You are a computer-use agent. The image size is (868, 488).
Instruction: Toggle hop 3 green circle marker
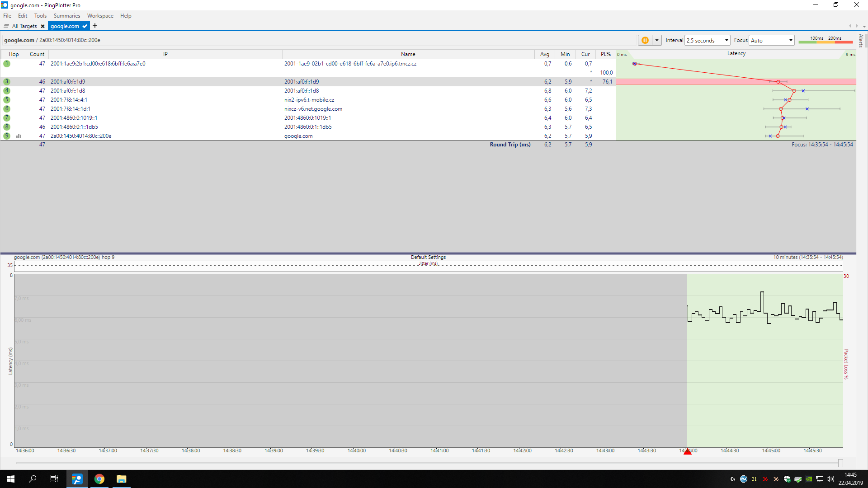[7, 82]
